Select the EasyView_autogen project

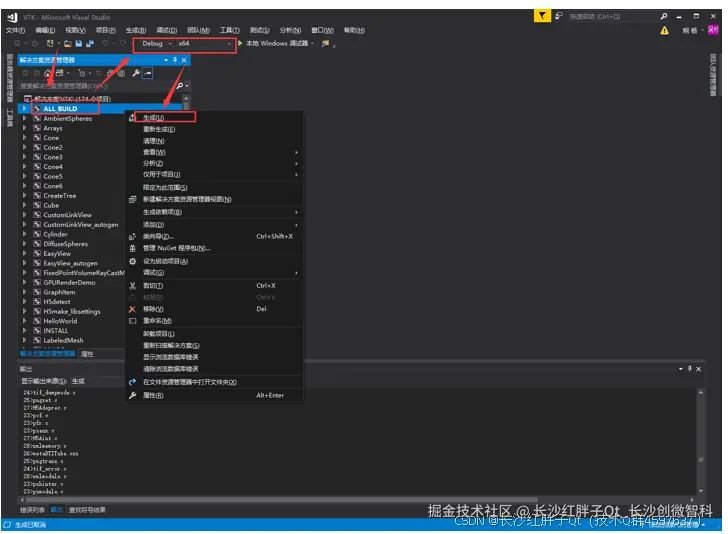(x=71, y=263)
